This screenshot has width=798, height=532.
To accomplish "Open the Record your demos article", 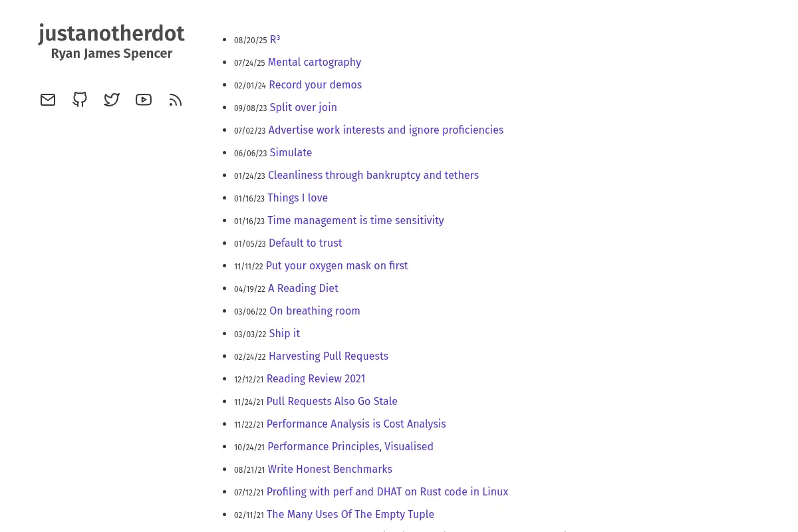I will [315, 85].
